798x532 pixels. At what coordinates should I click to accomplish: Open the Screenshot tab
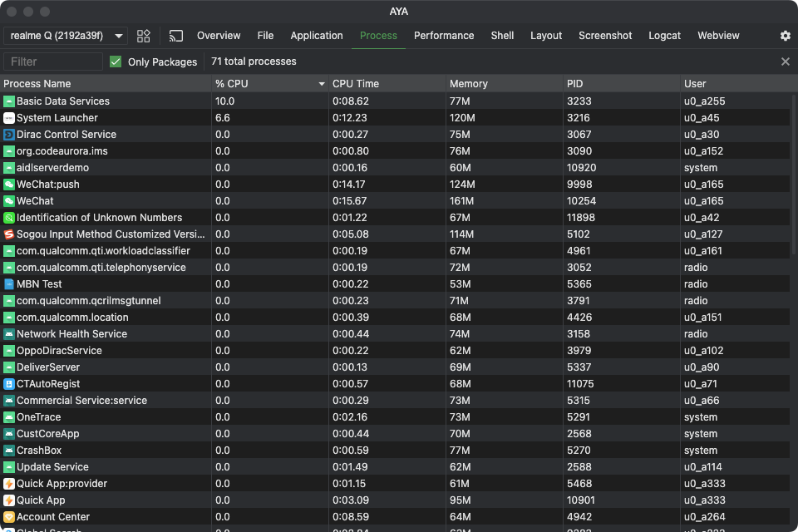tap(605, 36)
